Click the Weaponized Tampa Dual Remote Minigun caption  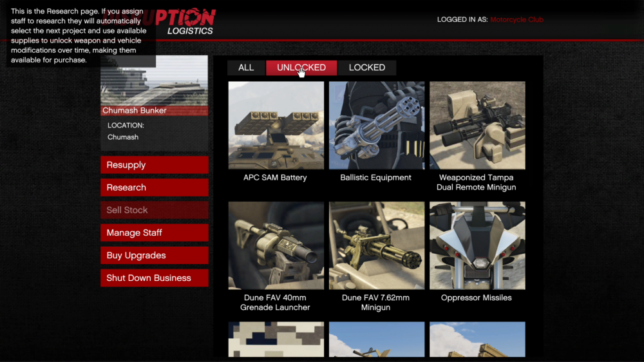click(477, 182)
